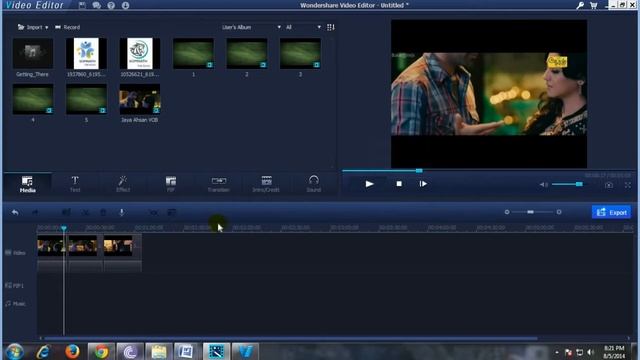The width and height of the screenshot is (640, 360).
Task: Click the save project icon in title bar
Action: pos(82,5)
